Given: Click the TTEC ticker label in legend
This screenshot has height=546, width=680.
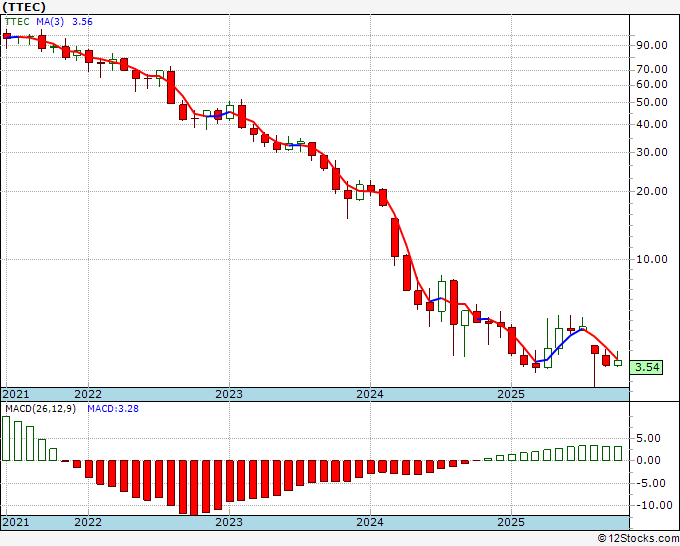Looking at the screenshot, I should [x=17, y=22].
